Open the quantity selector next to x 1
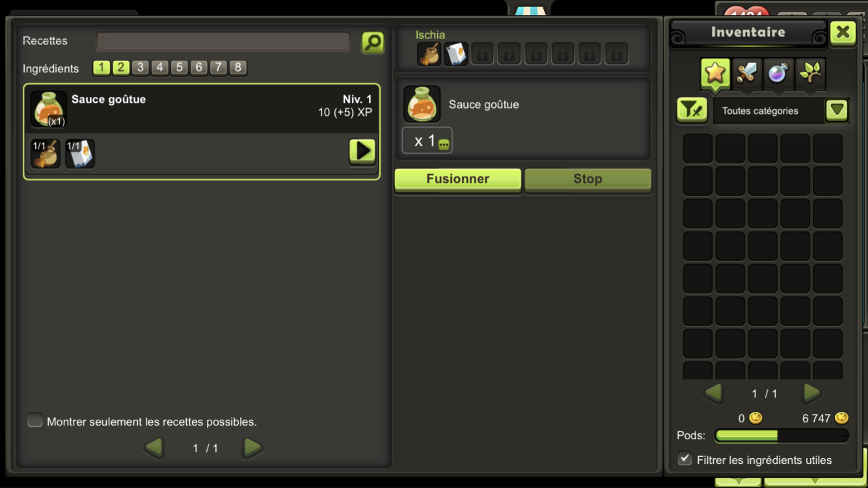 point(444,144)
